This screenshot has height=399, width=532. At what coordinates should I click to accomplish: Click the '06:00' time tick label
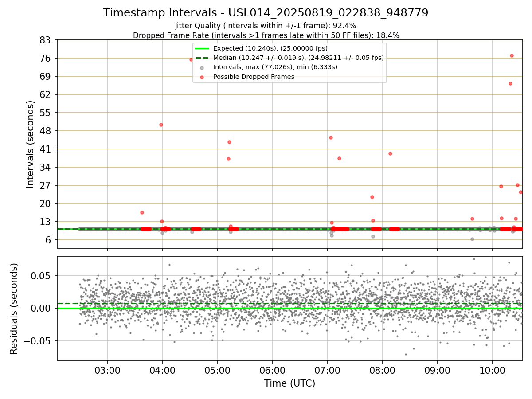point(272,370)
